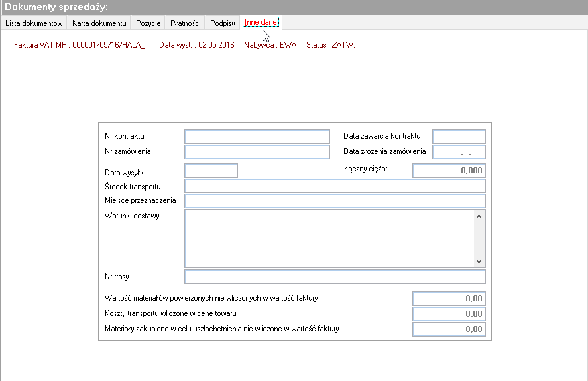This screenshot has width=588, height=381.
Task: Click the Nr kontraktu input field
Action: click(x=257, y=137)
